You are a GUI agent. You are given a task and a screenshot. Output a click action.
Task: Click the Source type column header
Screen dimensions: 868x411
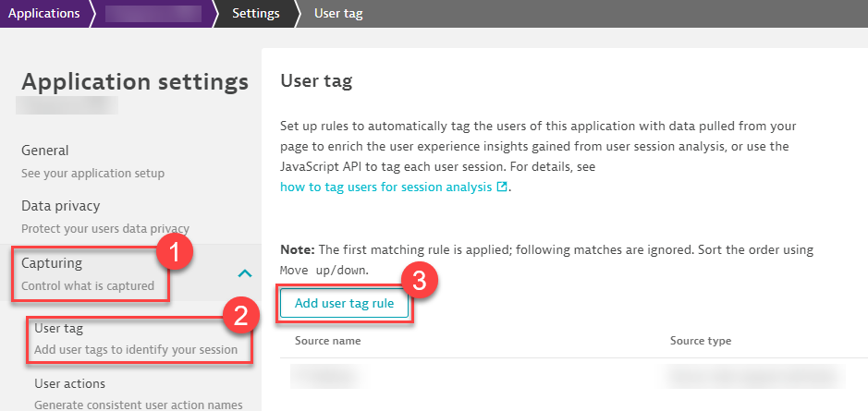point(700,341)
